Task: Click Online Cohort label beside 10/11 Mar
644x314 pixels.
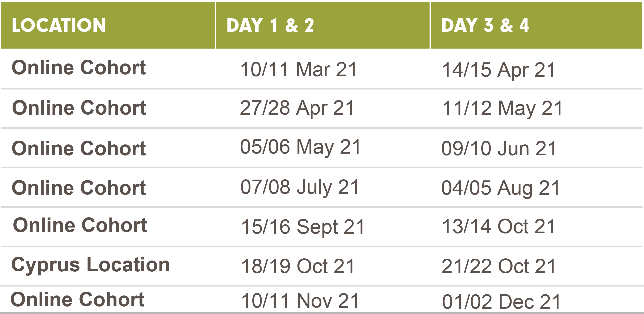Action: coord(79,68)
